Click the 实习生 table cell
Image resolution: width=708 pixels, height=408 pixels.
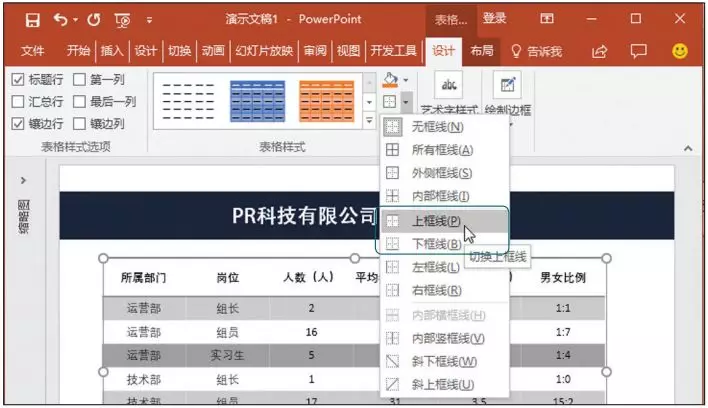(x=227, y=355)
